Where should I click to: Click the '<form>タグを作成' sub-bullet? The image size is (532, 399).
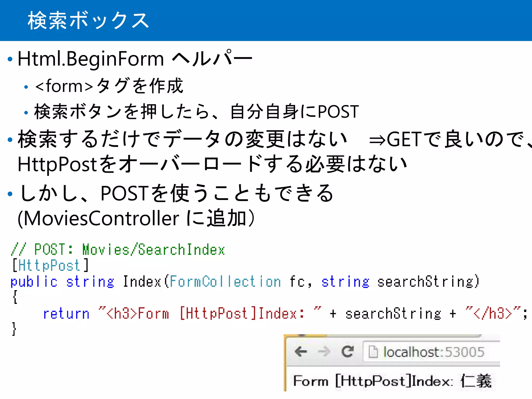pyautogui.click(x=109, y=86)
